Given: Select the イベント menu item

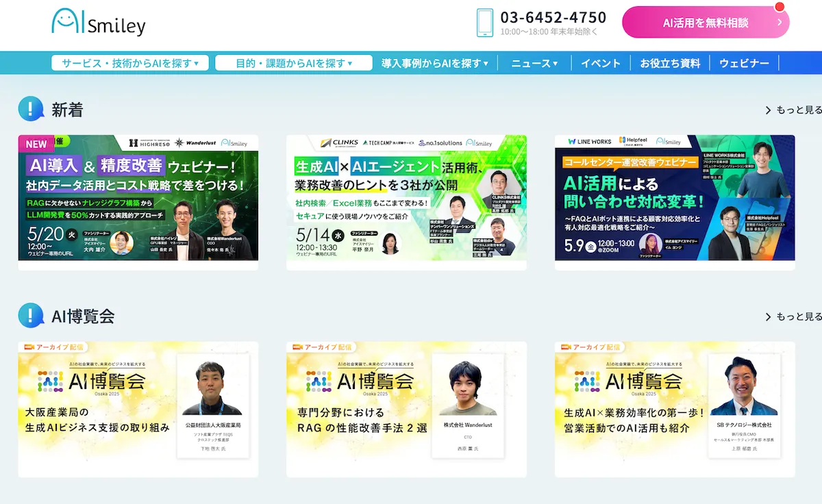Looking at the screenshot, I should click(601, 62).
